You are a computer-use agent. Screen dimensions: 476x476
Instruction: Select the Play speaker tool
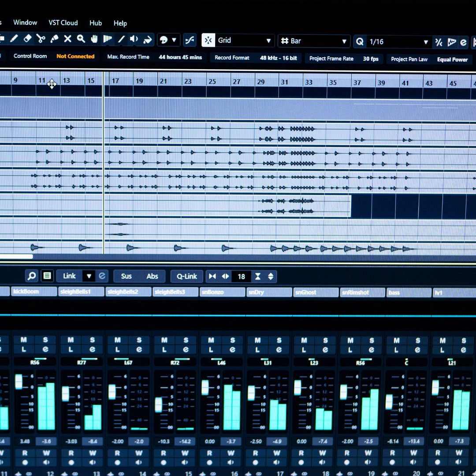pos(134,39)
